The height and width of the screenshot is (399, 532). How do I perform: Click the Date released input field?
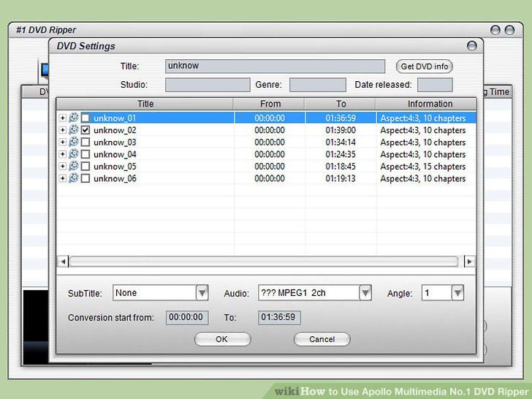click(x=435, y=85)
